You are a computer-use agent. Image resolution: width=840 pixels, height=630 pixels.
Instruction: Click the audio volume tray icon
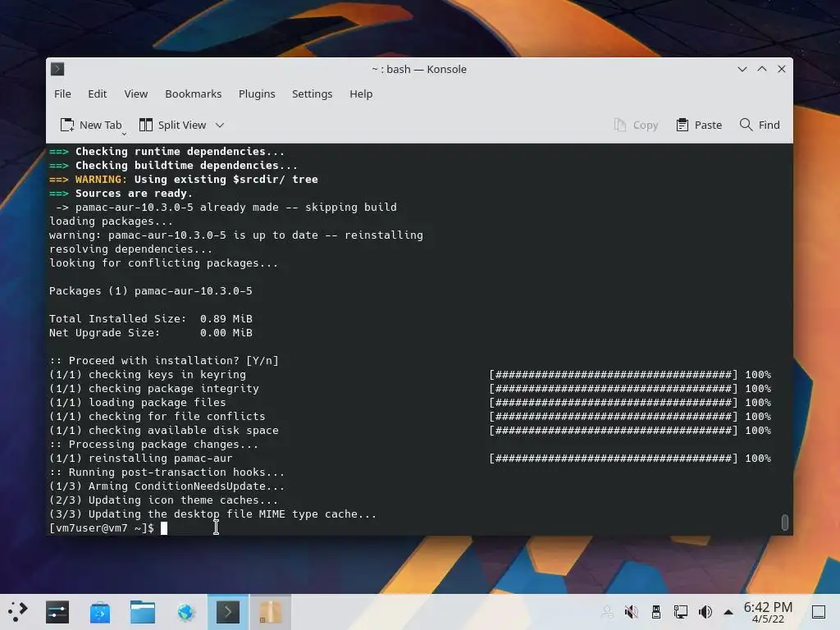(x=705, y=612)
